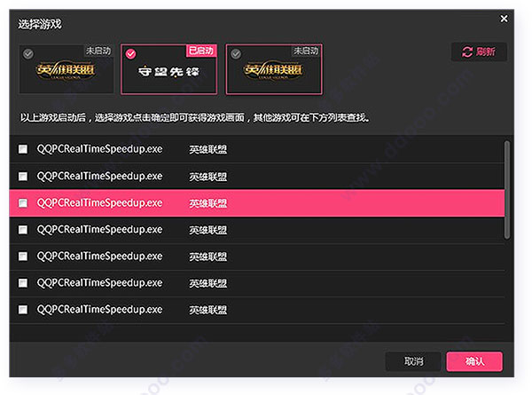Toggle the pink checkmark on 守望先锋 card
Image resolution: width=532 pixels, height=395 pixels.
pos(131,53)
